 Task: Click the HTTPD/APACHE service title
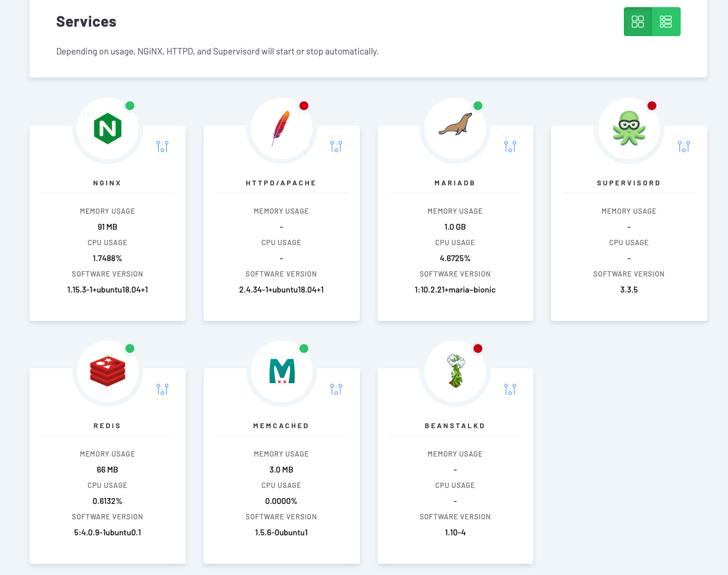(281, 183)
